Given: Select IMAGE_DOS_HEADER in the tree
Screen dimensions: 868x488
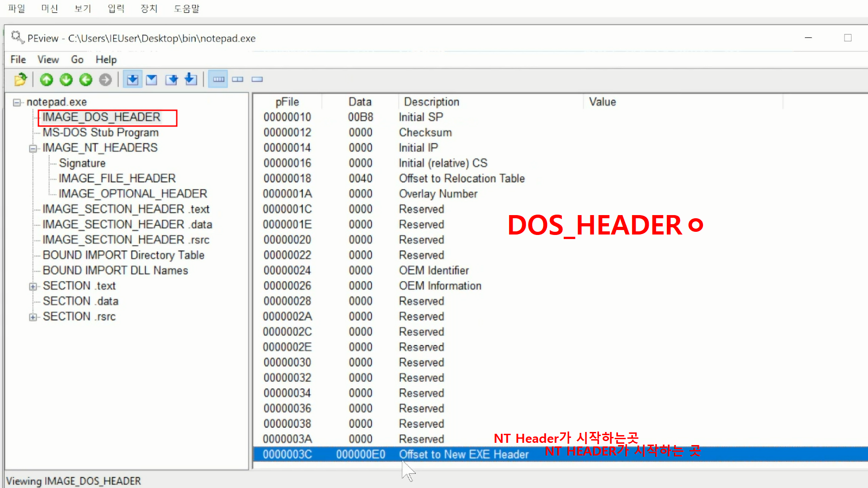Looking at the screenshot, I should tap(102, 117).
